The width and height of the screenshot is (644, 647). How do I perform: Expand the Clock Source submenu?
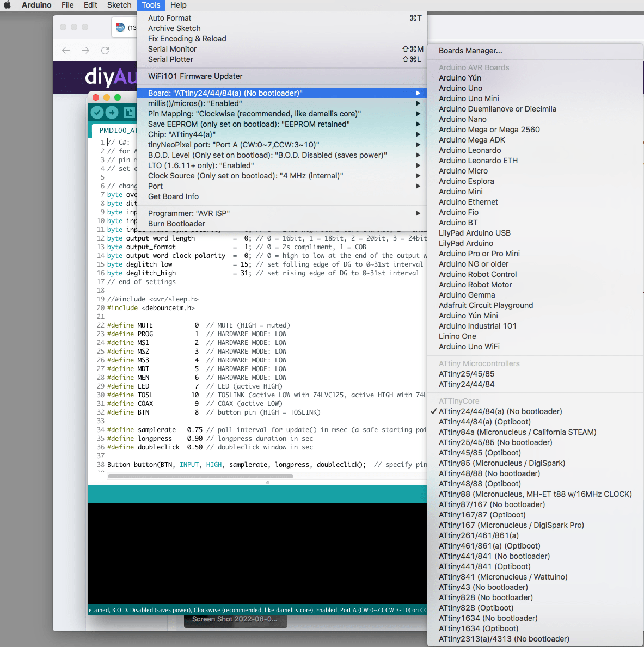[x=282, y=176]
